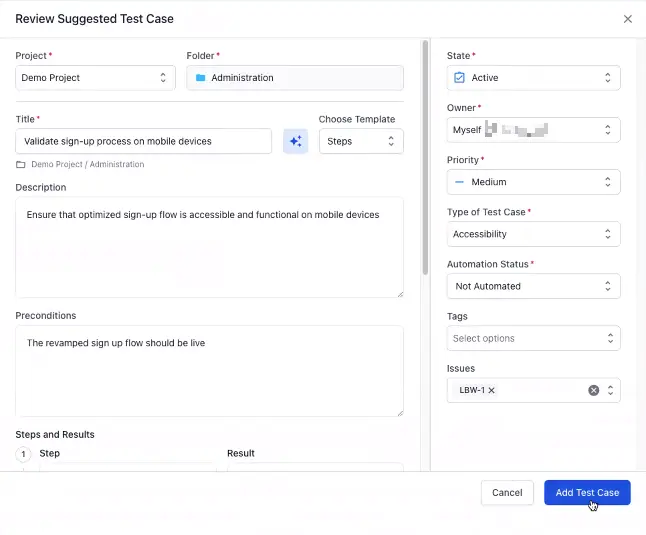The image size is (646, 535).
Task: Expand Type of Test Case dropdown
Action: (533, 234)
